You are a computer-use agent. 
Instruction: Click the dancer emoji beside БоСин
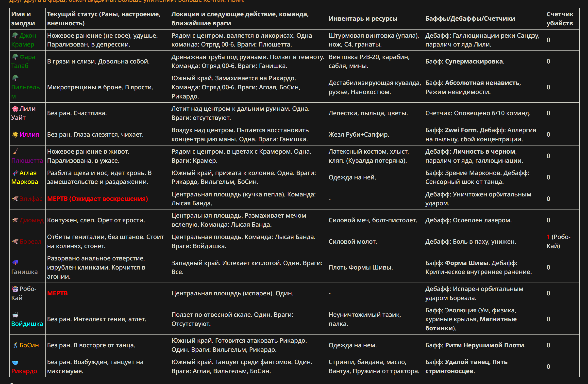tap(15, 345)
